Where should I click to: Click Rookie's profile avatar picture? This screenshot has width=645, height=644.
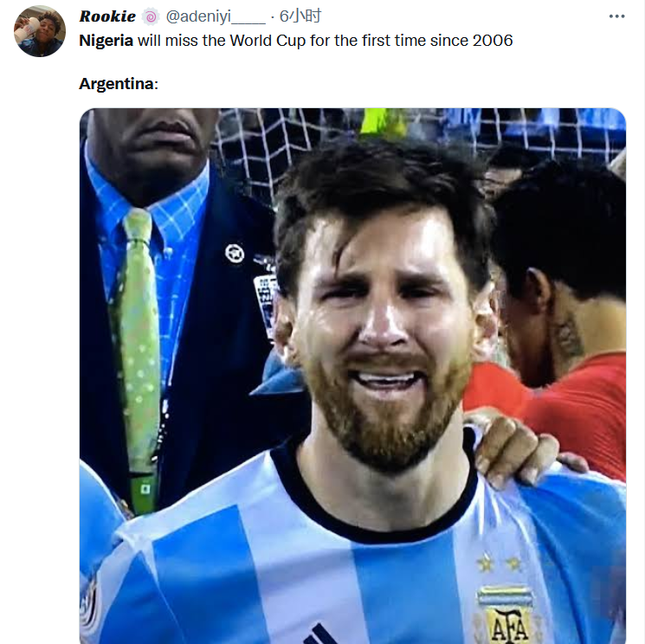40,31
